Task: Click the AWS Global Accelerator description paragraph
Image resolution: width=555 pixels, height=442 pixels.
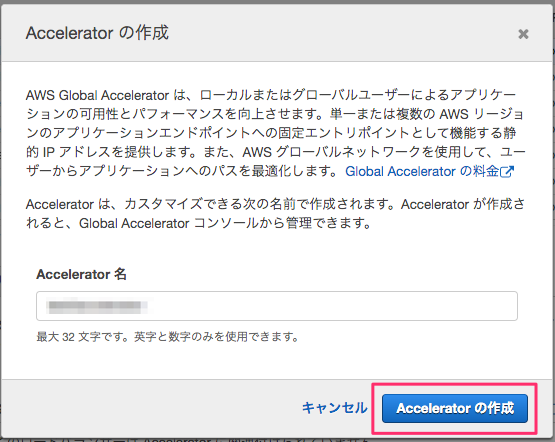Action: click(275, 133)
